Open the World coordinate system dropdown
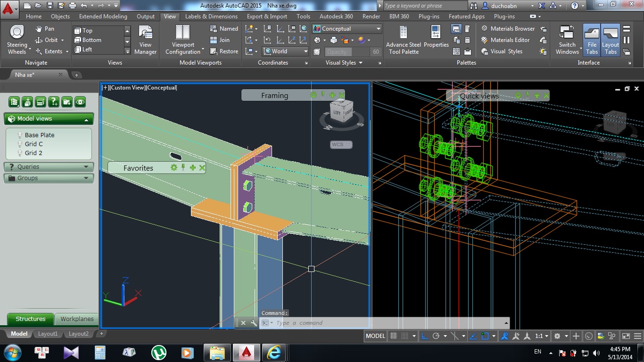The width and height of the screenshot is (644, 362). [x=286, y=51]
